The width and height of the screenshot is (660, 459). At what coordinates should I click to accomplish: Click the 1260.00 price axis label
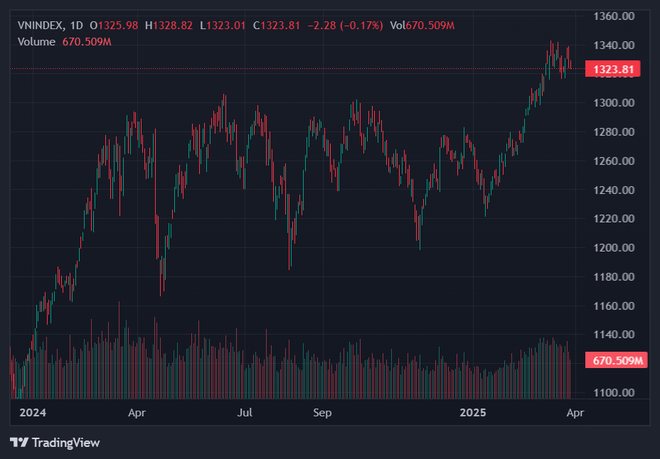pos(614,161)
